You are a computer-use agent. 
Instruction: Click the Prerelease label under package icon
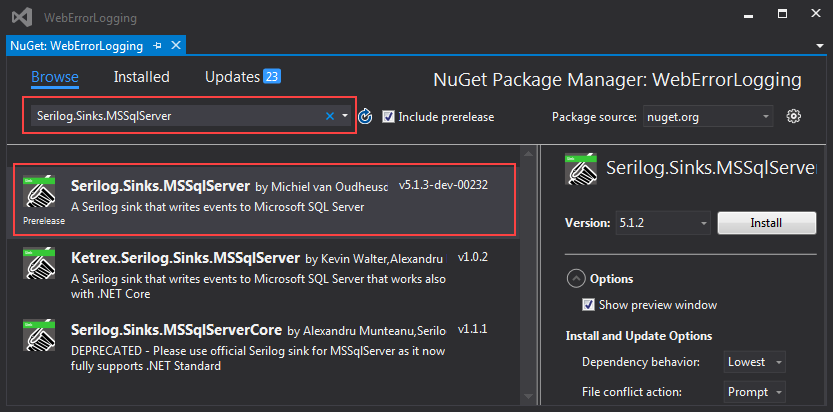(44, 221)
